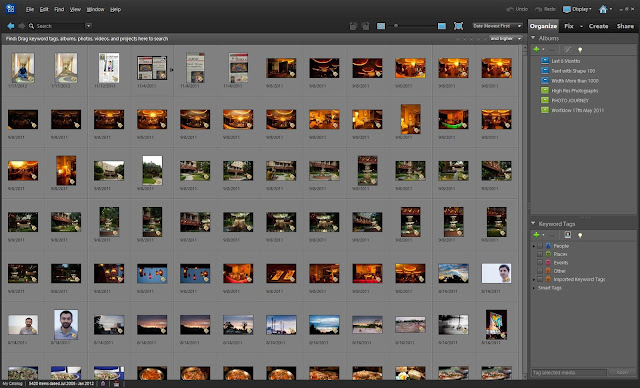
Task: Set single photo view icon
Action: point(442,26)
